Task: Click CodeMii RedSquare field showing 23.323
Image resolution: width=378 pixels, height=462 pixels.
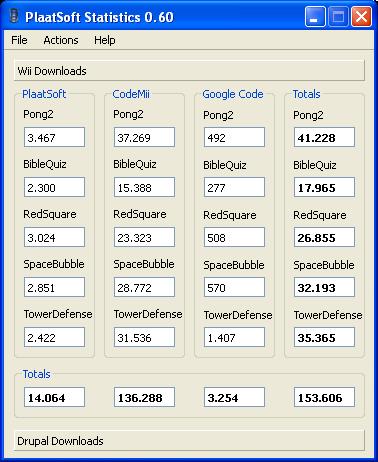Action: tap(144, 237)
